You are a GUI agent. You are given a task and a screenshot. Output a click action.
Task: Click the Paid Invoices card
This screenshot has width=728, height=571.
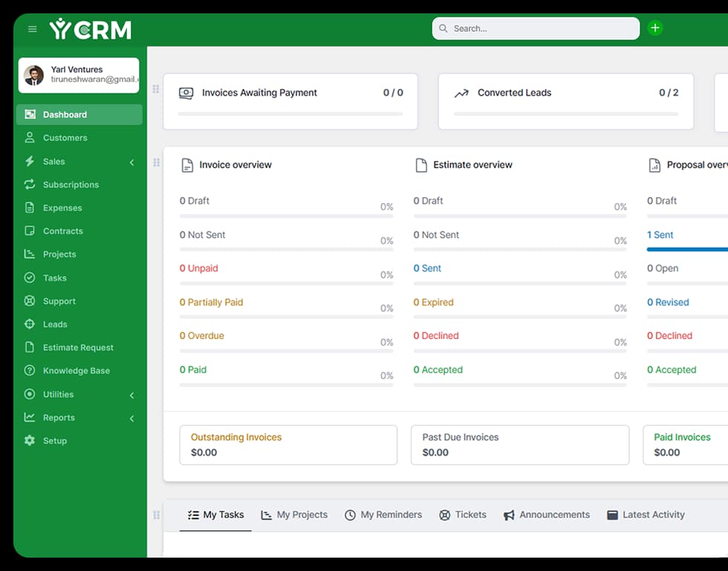[x=685, y=445]
